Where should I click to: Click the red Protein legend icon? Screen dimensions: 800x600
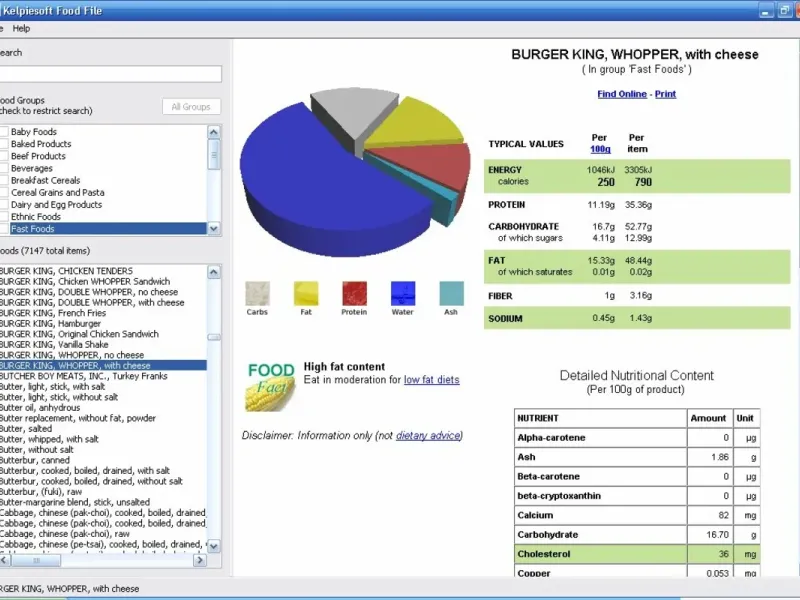click(x=355, y=293)
